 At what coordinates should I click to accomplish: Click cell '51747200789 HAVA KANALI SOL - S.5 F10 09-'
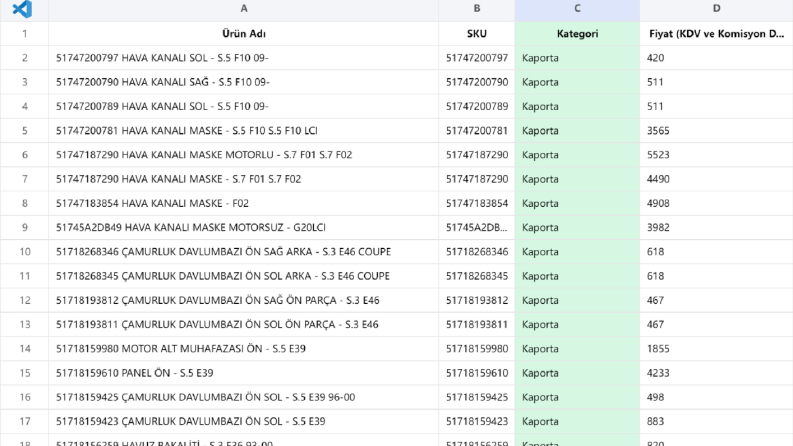point(244,106)
